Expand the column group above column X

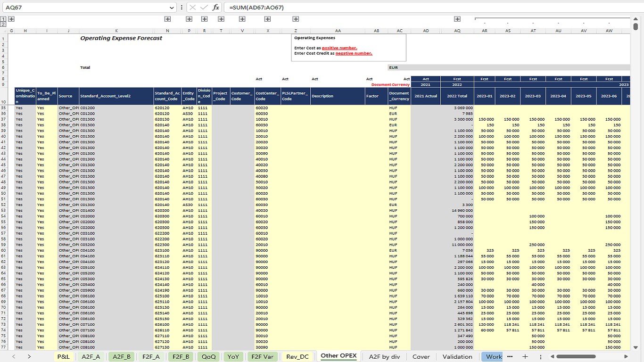point(267,19)
